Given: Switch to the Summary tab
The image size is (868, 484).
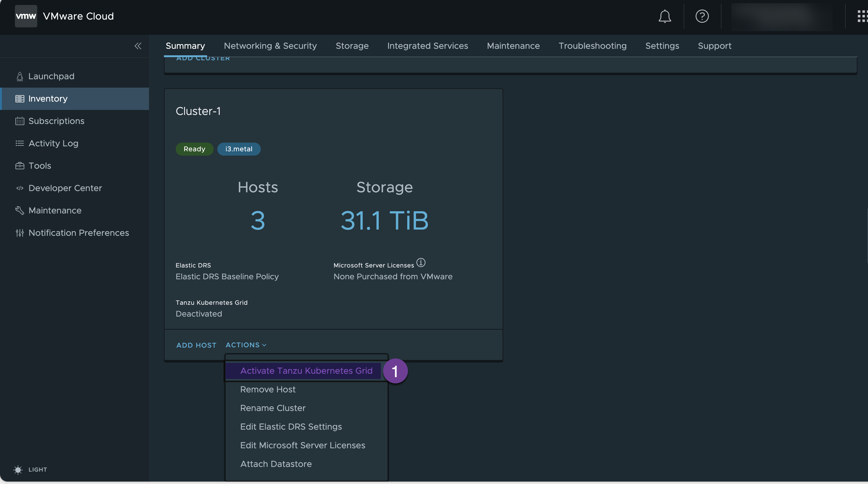Looking at the screenshot, I should point(185,46).
